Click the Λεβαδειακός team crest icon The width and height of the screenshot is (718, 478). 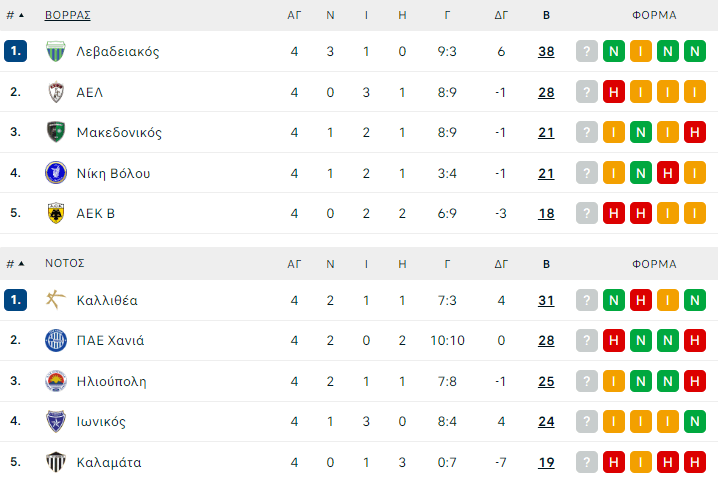[x=56, y=51]
